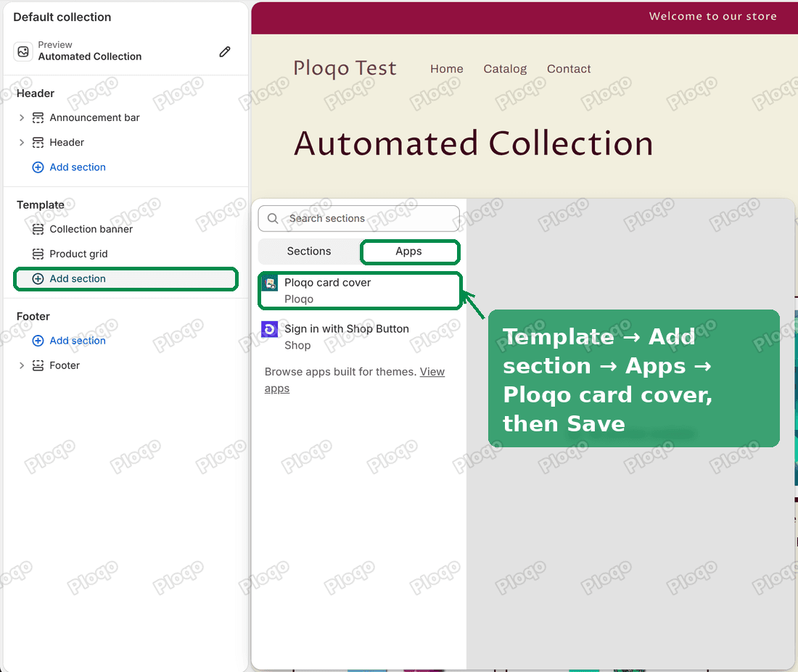Click the preview image icon for Automated Collection
This screenshot has height=672, width=798.
coord(23,51)
